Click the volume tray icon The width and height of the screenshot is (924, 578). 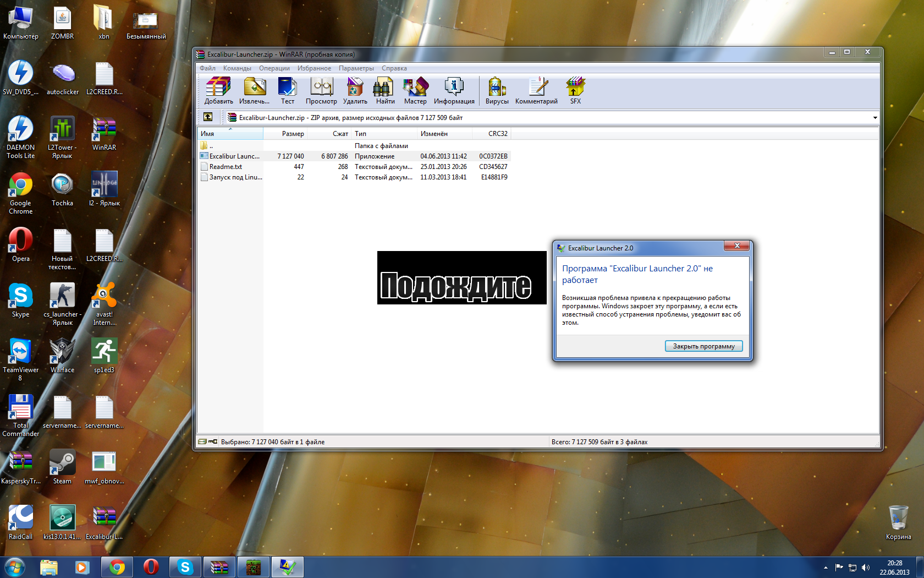tap(866, 568)
